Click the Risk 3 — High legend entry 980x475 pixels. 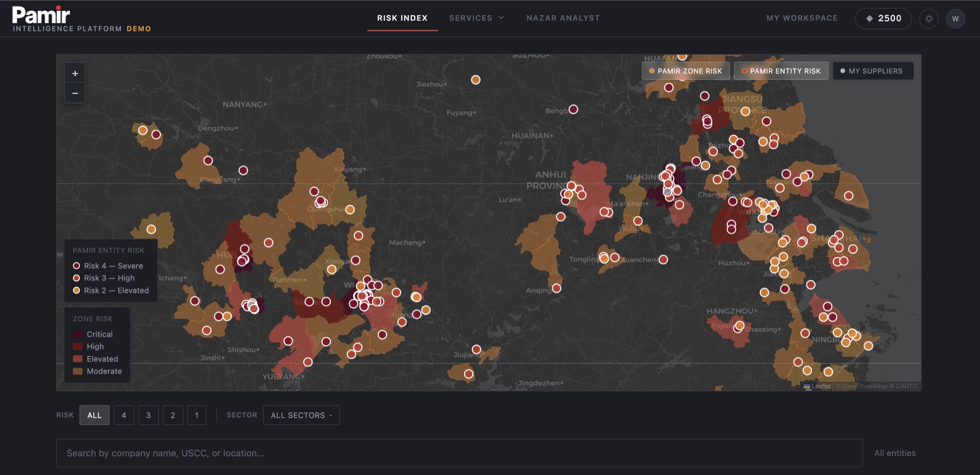coord(104,278)
